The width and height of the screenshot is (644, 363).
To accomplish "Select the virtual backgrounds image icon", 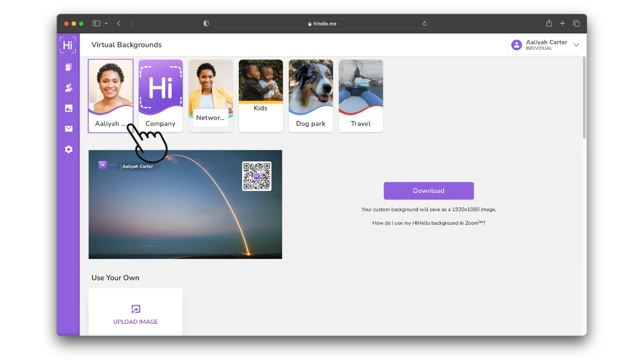I will (x=68, y=108).
